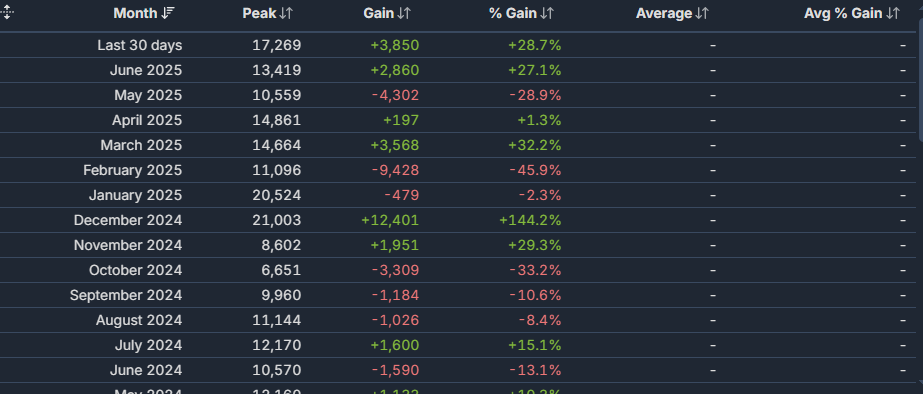Image resolution: width=923 pixels, height=394 pixels.
Task: Select the June 2025 row
Action: click(x=459, y=70)
